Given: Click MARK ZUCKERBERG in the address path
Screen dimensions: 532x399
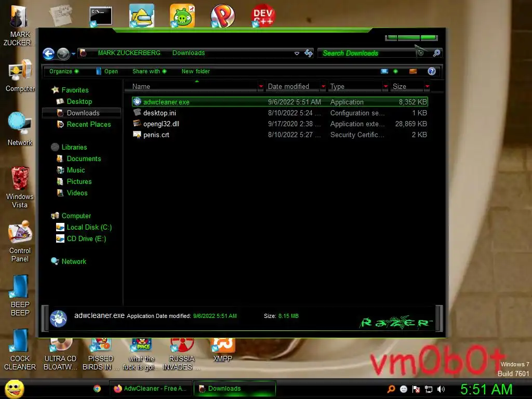Looking at the screenshot, I should coord(129,53).
